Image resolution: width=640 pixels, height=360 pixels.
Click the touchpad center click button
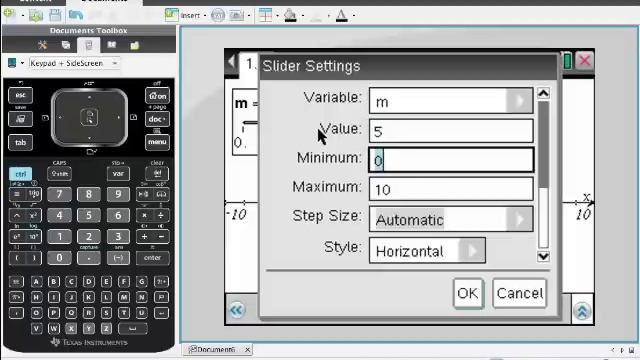pyautogui.click(x=89, y=118)
